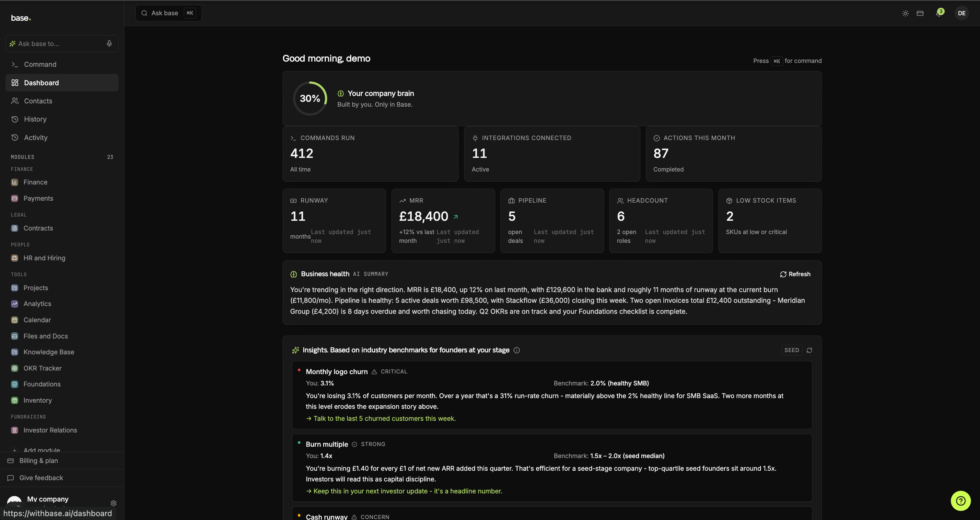This screenshot has height=520, width=980.
Task: Click the info icon beside Insights heading
Action: [517, 350]
